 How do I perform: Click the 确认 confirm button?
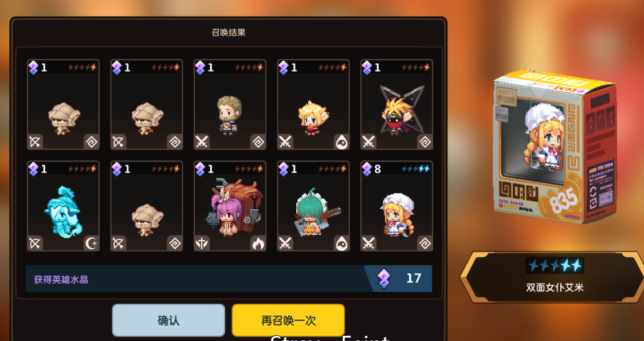(168, 320)
